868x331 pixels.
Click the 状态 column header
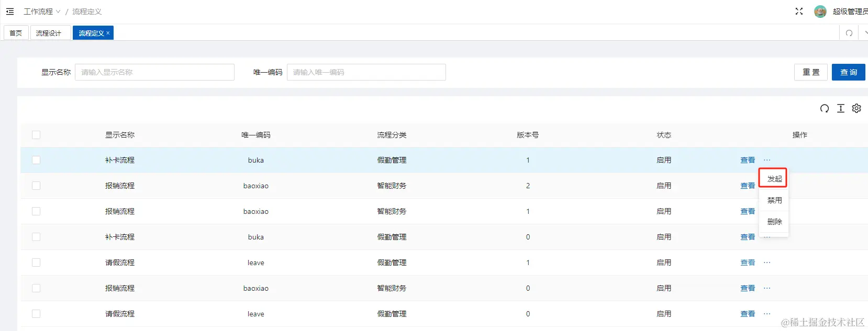[x=664, y=135]
